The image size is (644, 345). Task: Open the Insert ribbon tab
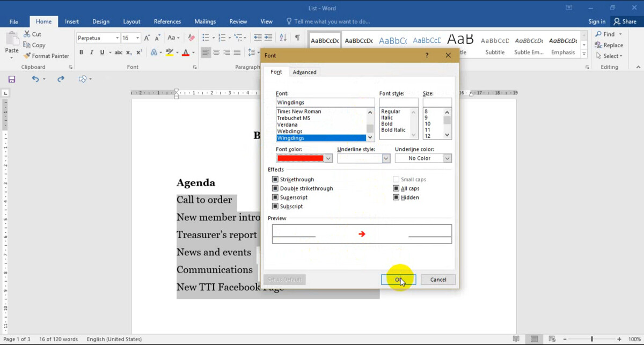[x=72, y=21]
